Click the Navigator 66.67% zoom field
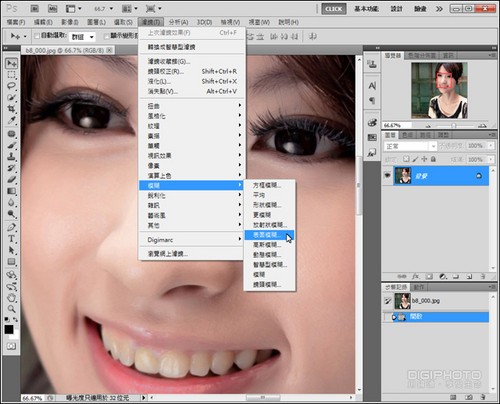Screen dimensions: 500x404 [x=397, y=125]
